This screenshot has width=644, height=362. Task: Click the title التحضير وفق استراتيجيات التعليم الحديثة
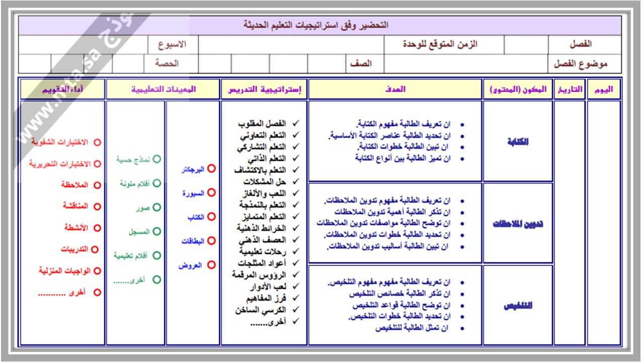(x=316, y=25)
